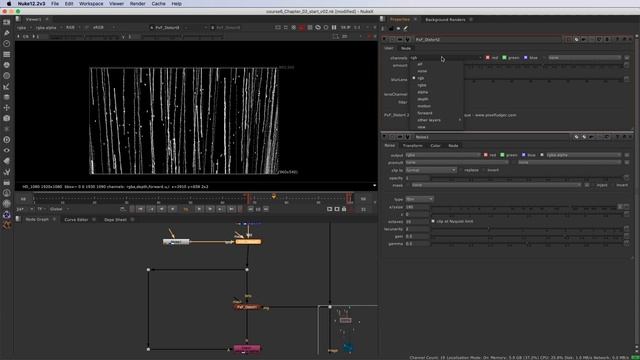This screenshot has height=360, width=640.
Task: Click the magenta node at graph bottom
Action: (x=247, y=348)
